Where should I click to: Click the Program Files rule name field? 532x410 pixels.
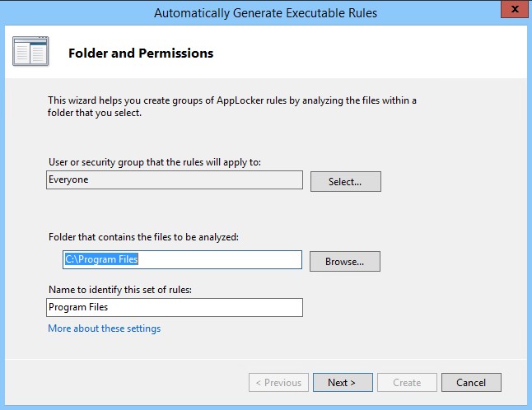tap(175, 307)
